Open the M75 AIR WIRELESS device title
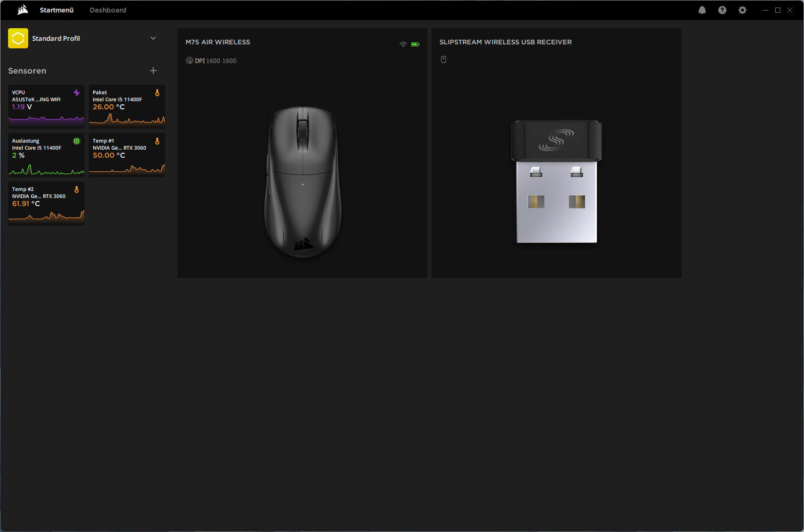Image resolution: width=804 pixels, height=532 pixels. [x=218, y=42]
